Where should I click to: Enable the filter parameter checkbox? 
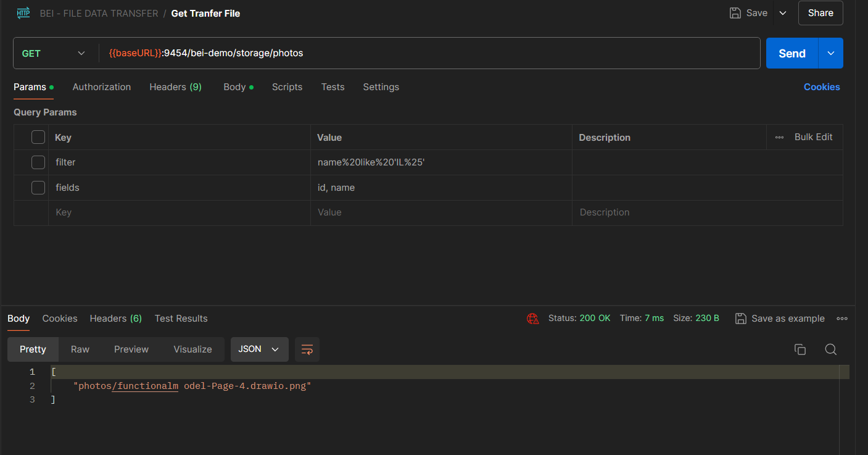38,162
